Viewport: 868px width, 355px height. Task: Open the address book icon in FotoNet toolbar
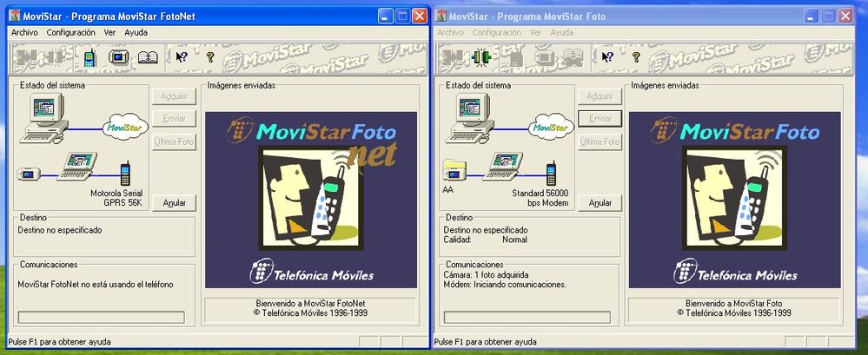(148, 57)
